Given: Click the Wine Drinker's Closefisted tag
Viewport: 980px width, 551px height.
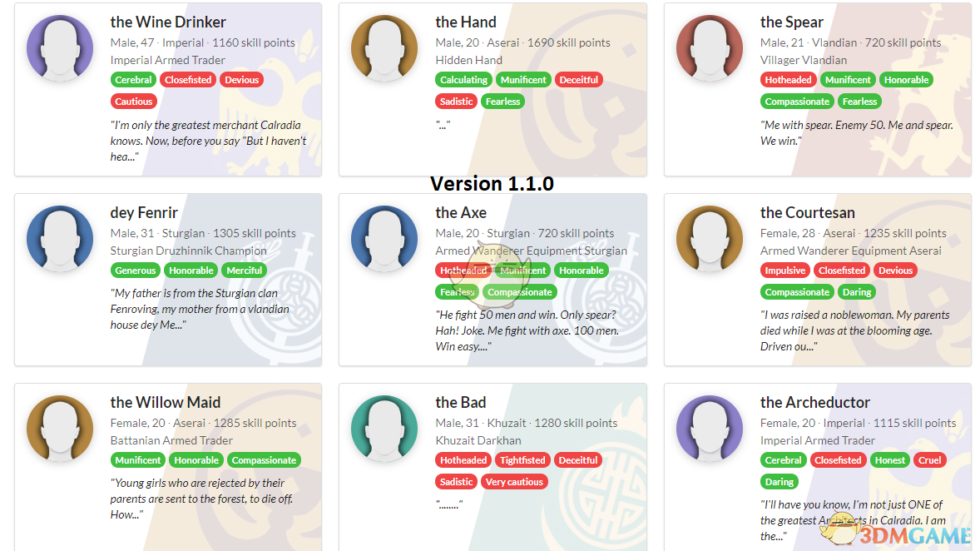Looking at the screenshot, I should point(188,80).
